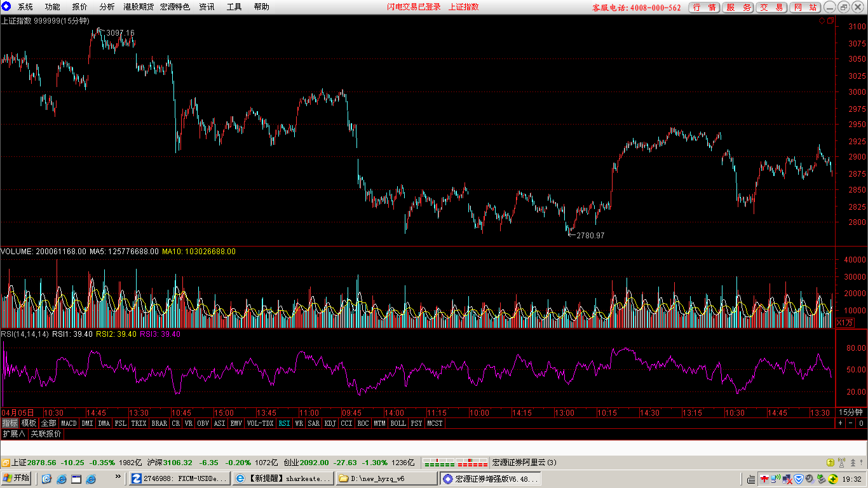This screenshot has width=868, height=488.
Task: Switch to the VR indicator
Action: coord(189,423)
